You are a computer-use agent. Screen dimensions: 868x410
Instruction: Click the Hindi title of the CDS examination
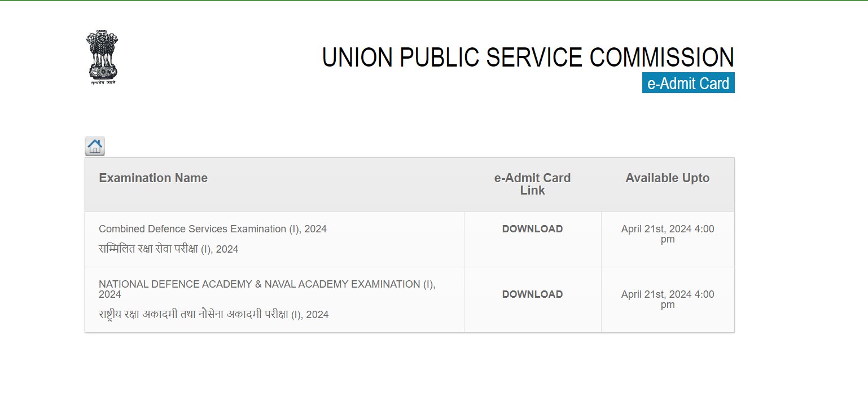169,249
